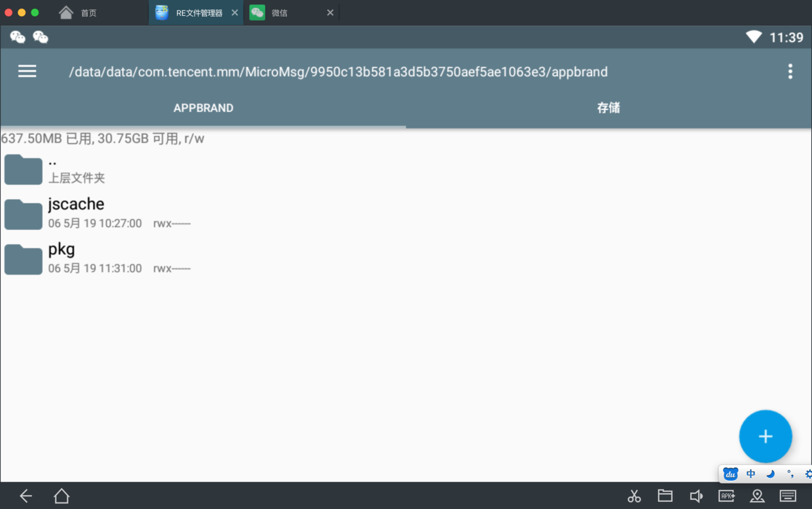Click the current path text
This screenshot has height=509, width=812.
pyautogui.click(x=339, y=71)
